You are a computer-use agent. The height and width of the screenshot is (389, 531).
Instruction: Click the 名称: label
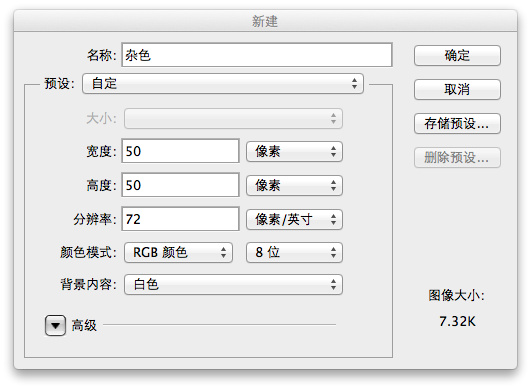[102, 55]
